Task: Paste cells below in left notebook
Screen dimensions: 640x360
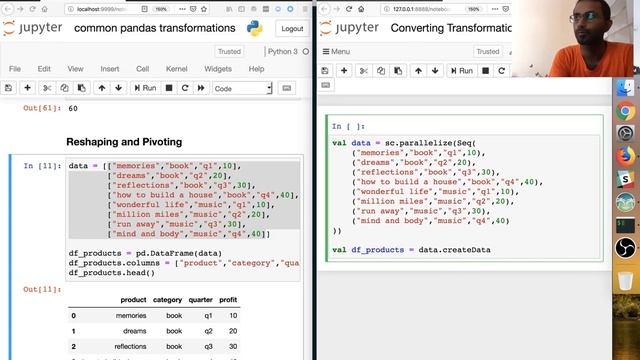Action: 81,88
